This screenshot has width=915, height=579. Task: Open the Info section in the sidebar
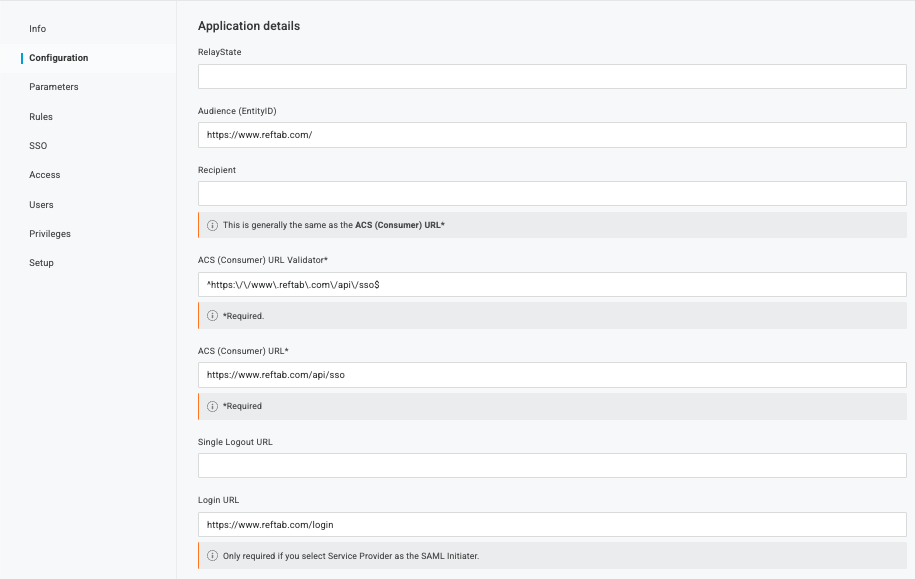pyautogui.click(x=37, y=29)
